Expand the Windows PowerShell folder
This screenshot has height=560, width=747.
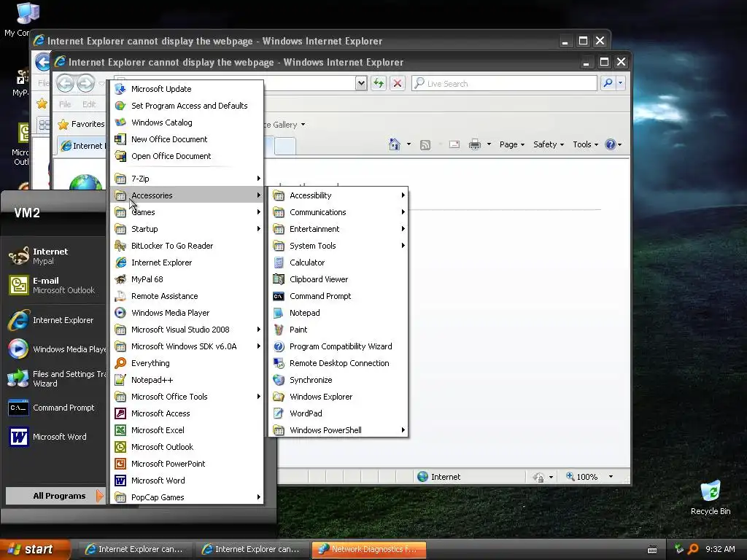tap(338, 430)
